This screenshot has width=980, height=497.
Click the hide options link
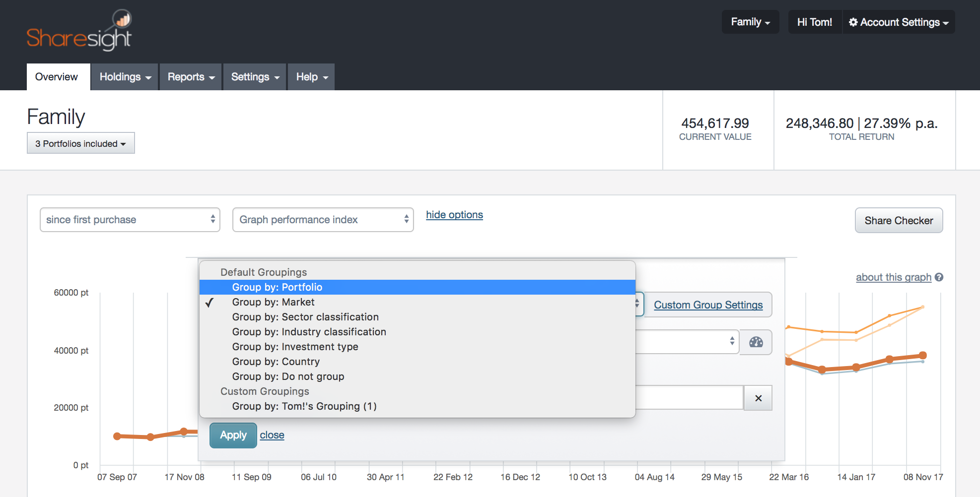point(454,215)
